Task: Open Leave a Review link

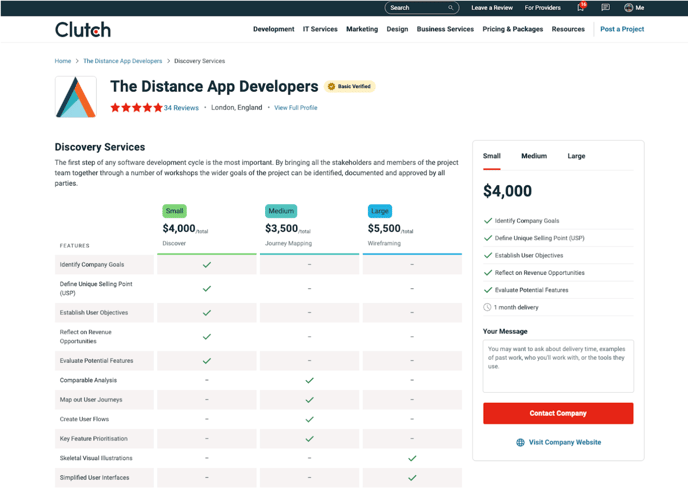Action: (492, 8)
